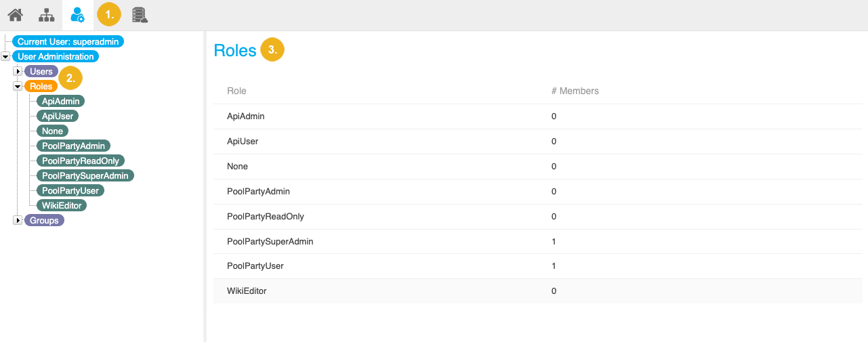Select the Groups tree label

point(44,221)
